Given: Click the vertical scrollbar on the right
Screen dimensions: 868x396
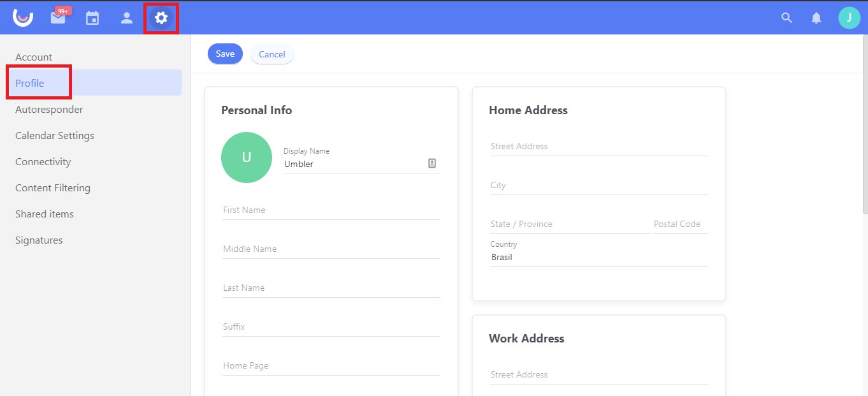Looking at the screenshot, I should click(864, 128).
